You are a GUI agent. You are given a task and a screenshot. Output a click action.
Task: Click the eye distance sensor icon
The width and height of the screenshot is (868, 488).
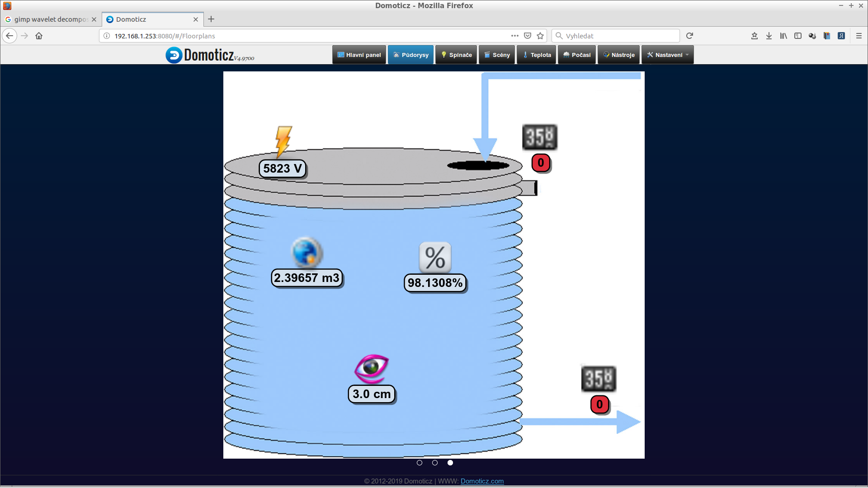click(372, 368)
